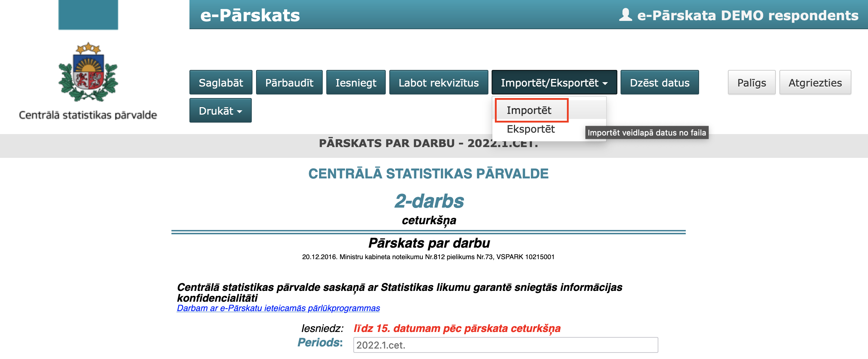The width and height of the screenshot is (868, 359).
Task: Click the e-Pārskata DEMO respondents username
Action: (748, 15)
